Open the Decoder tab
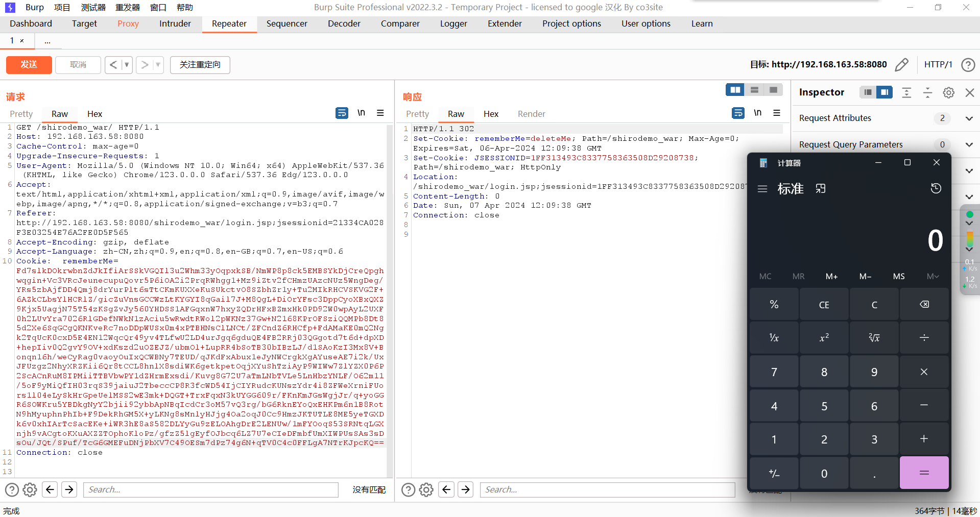The image size is (980, 517). tap(344, 23)
